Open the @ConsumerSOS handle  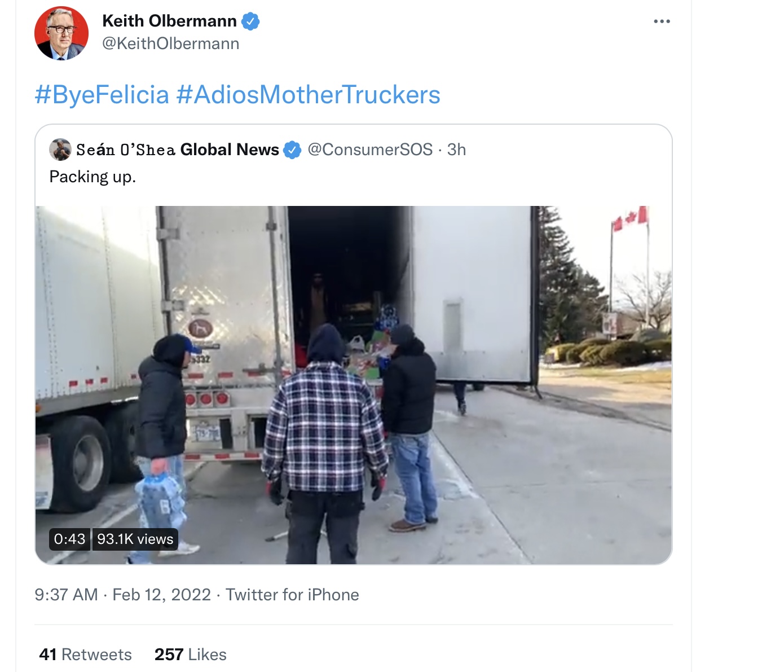point(370,150)
